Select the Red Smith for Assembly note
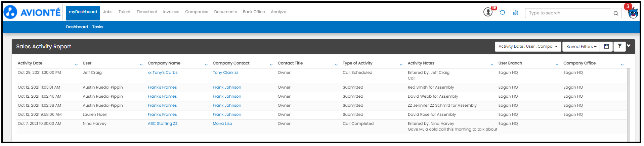Image resolution: width=644 pixels, height=146 pixels. click(x=431, y=87)
